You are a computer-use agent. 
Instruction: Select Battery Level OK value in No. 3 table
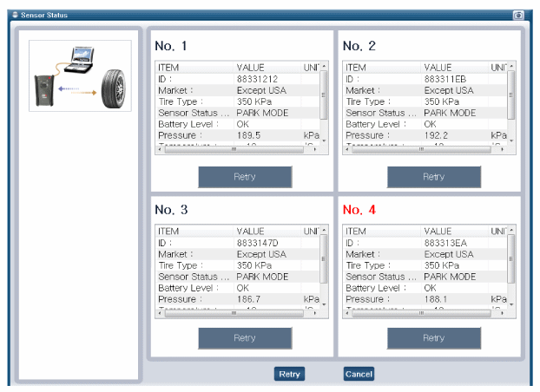(242, 288)
